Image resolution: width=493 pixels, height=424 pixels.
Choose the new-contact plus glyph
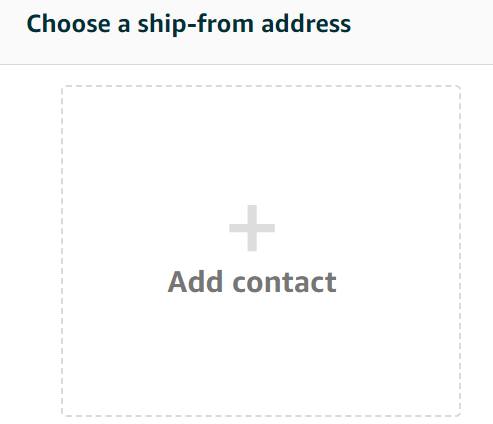(252, 228)
